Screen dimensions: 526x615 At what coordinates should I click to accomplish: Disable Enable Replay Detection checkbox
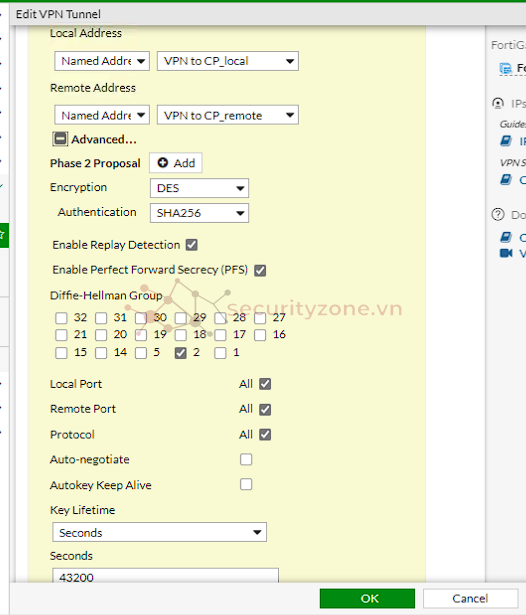point(192,245)
